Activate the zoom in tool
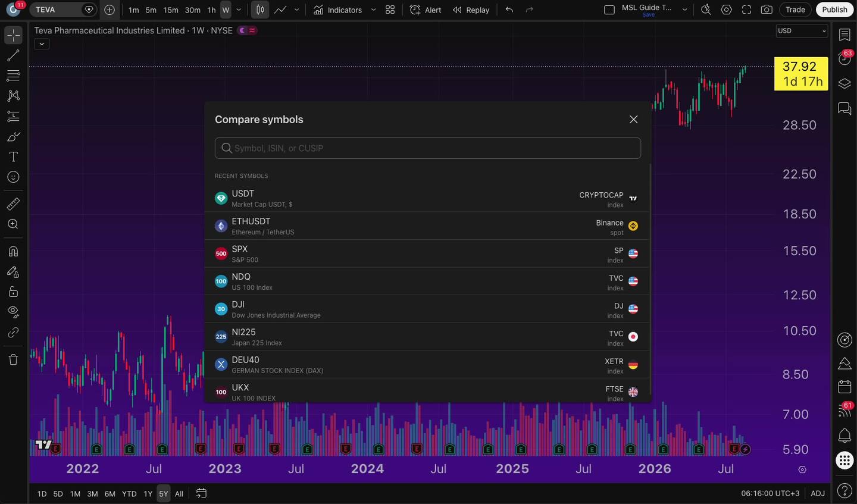 coord(13,224)
